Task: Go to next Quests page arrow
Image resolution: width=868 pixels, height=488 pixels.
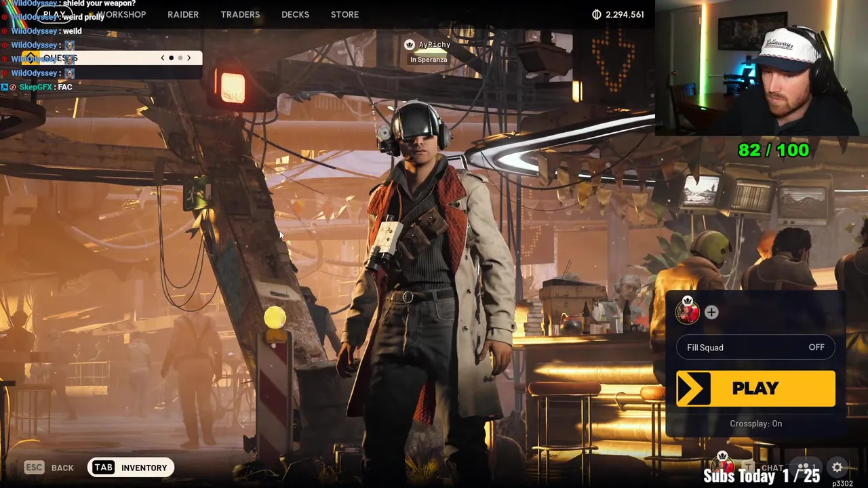Action: coord(189,58)
